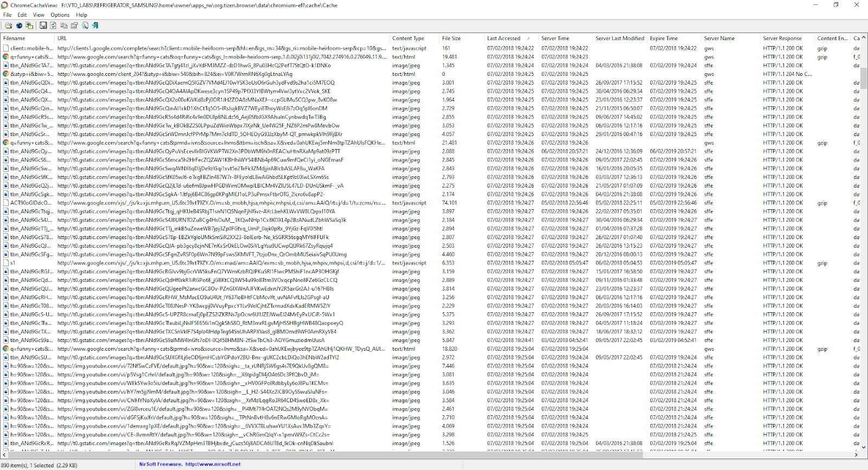868x470 pixels.
Task: Select the tbn_ANd9GcRH... filename row
Action: point(30,297)
